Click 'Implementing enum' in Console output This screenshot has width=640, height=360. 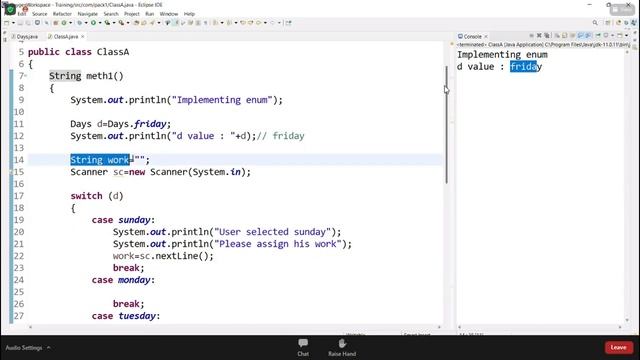502,55
